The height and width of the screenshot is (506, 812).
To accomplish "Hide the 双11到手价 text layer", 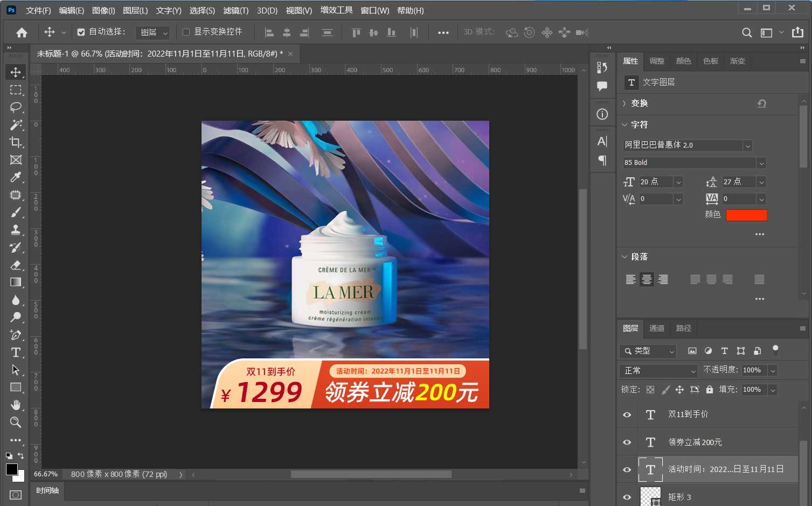I will (626, 414).
